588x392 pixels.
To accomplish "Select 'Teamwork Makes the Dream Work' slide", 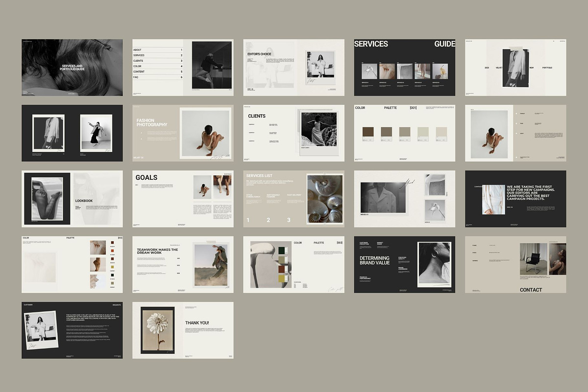I will click(183, 265).
